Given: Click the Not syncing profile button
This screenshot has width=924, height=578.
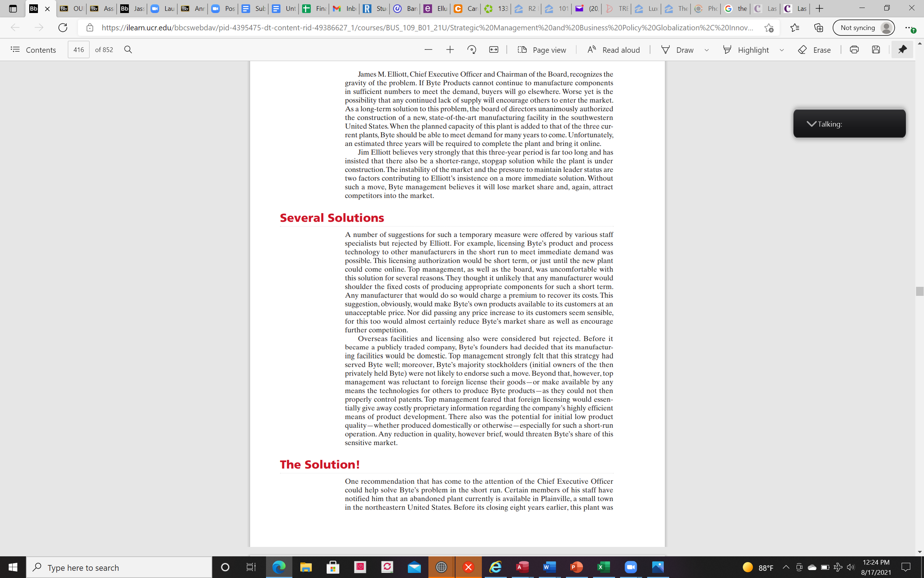Looking at the screenshot, I should point(863,27).
